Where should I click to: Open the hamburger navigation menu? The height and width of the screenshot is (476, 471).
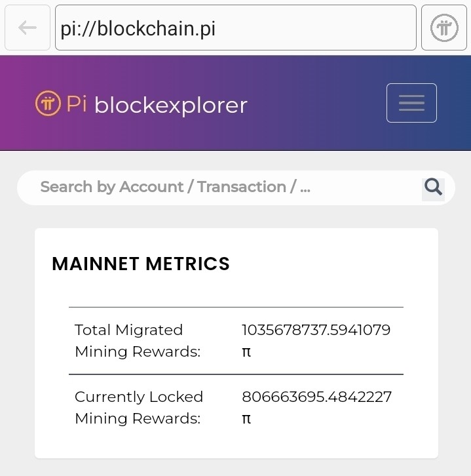click(x=411, y=103)
